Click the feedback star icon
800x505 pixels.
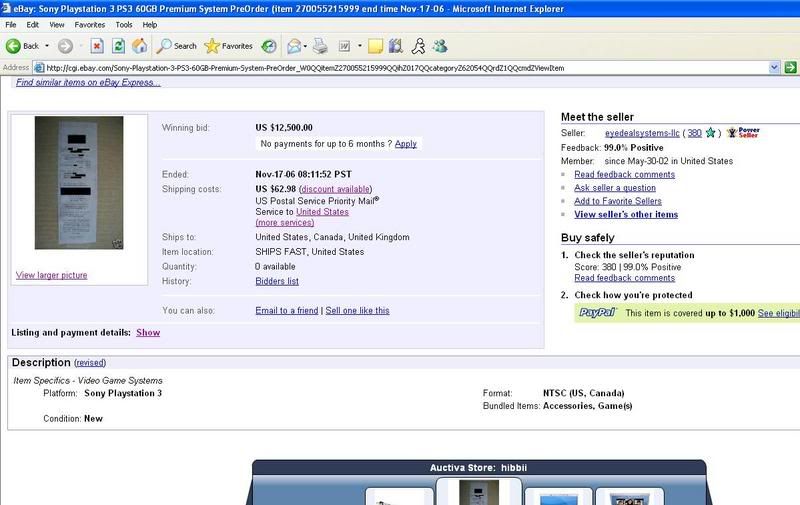[x=710, y=133]
